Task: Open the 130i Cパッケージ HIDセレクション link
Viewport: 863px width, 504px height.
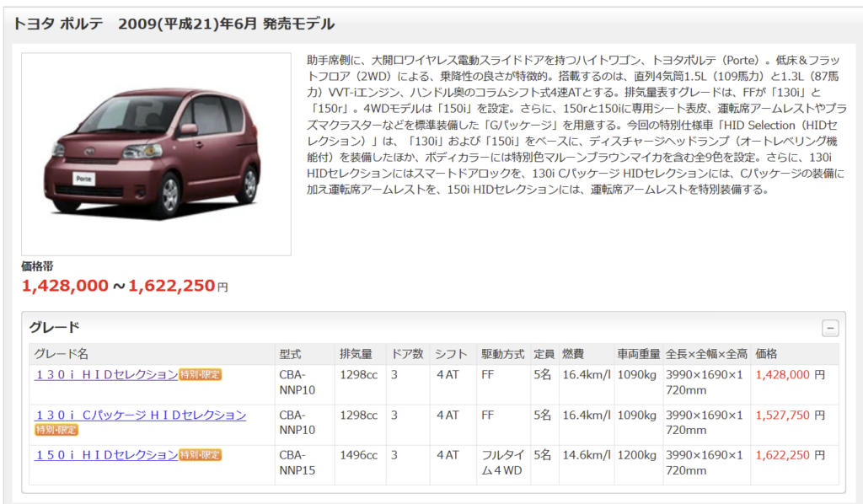Action: (141, 415)
